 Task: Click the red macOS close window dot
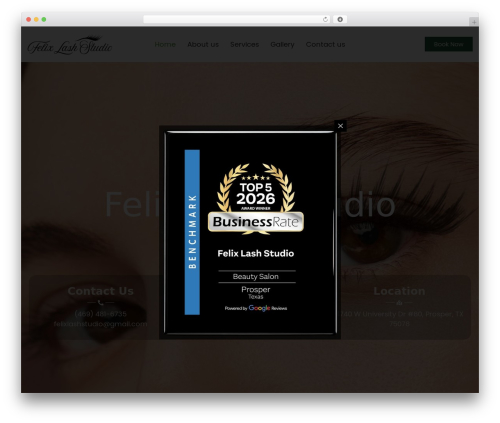click(x=29, y=19)
